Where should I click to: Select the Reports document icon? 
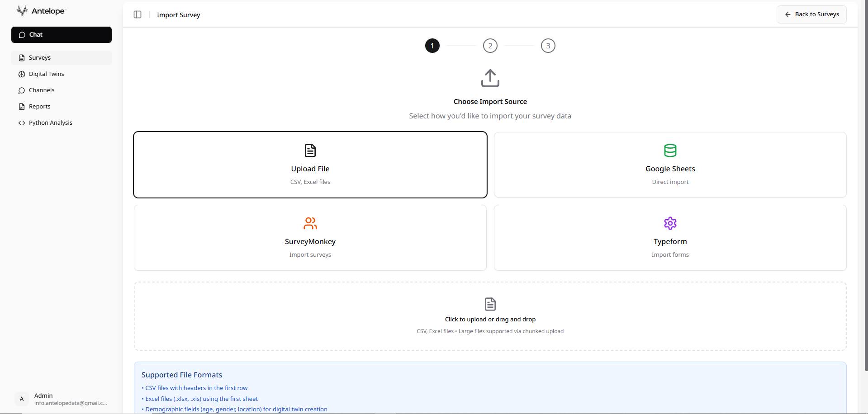22,106
